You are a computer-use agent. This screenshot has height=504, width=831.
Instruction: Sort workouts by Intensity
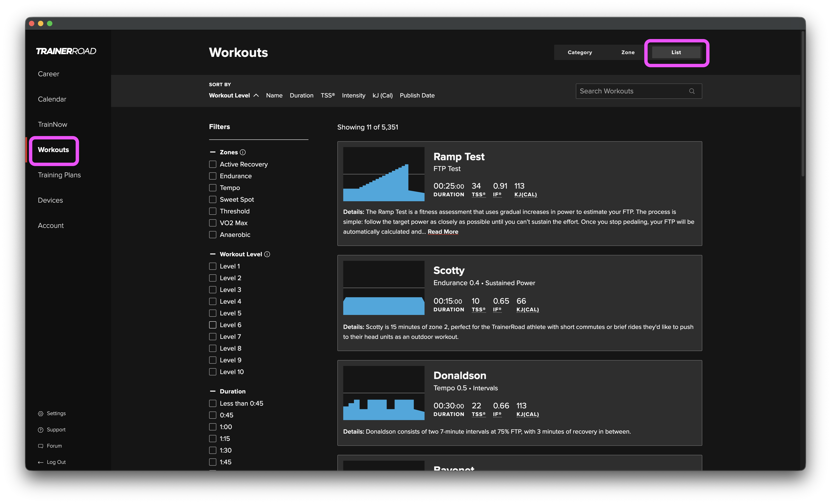click(x=353, y=95)
